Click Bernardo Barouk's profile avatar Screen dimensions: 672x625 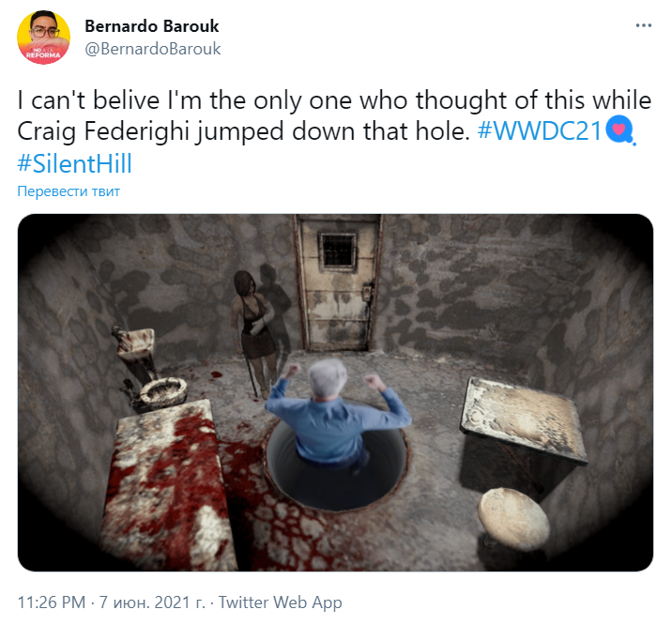43,38
